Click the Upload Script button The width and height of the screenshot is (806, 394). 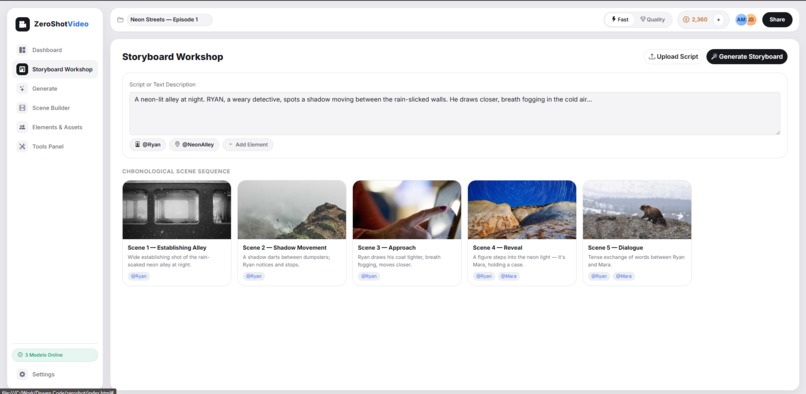pyautogui.click(x=673, y=57)
